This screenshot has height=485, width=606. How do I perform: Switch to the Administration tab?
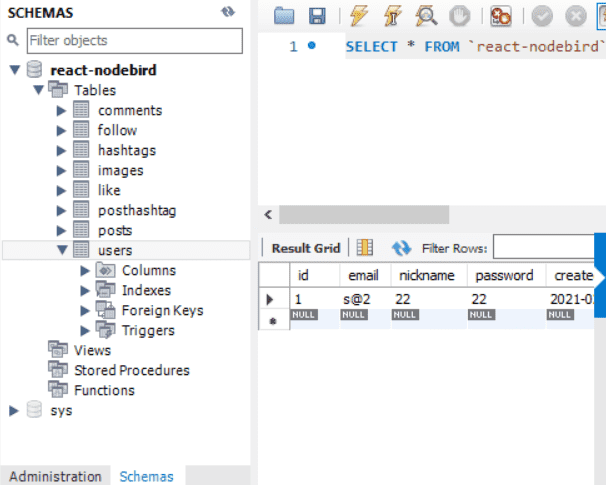point(55,476)
